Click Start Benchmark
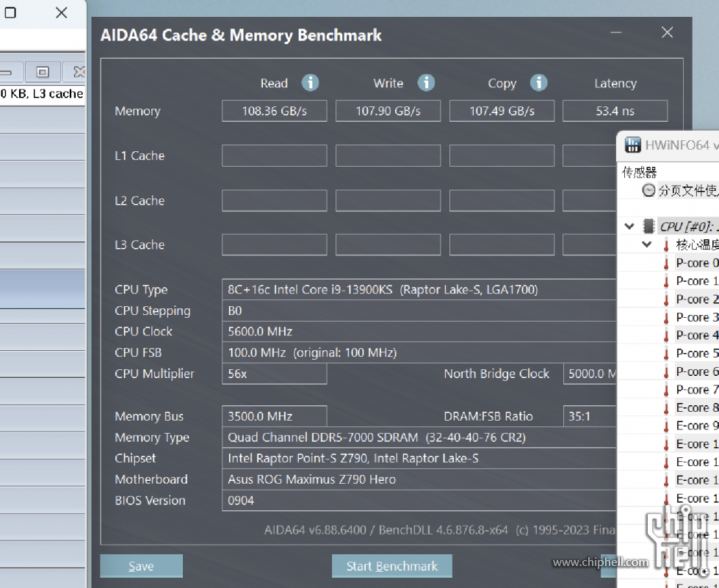This screenshot has height=588, width=719. tap(392, 566)
